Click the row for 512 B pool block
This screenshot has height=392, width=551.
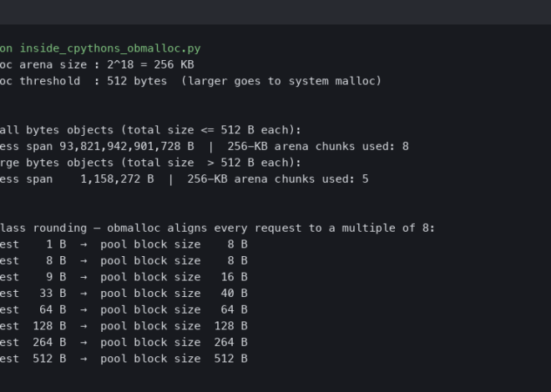[x=124, y=359]
